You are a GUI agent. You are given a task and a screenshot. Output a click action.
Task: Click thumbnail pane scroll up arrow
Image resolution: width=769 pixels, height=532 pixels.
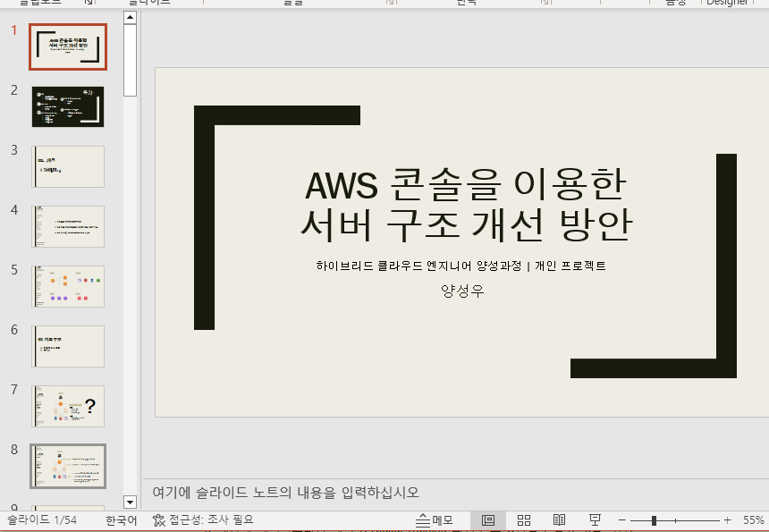(x=130, y=18)
